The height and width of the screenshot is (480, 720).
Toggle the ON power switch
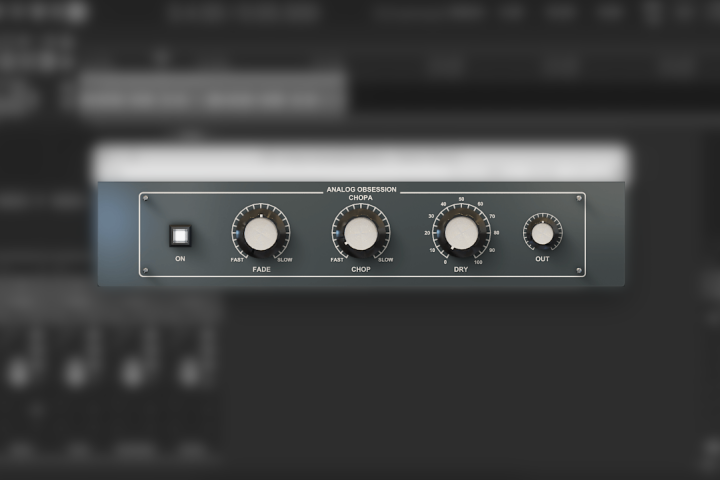(x=180, y=236)
